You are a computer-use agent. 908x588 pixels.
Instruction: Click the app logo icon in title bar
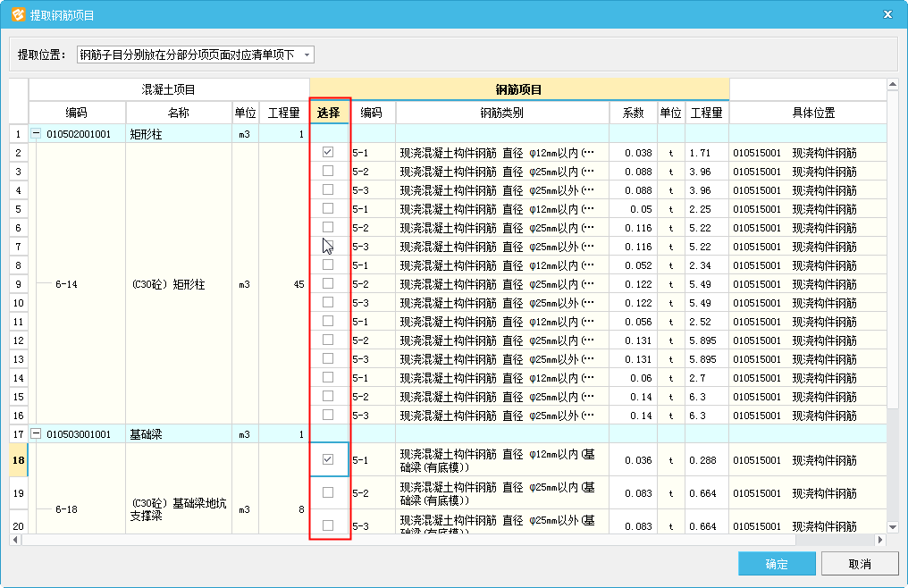tap(17, 14)
